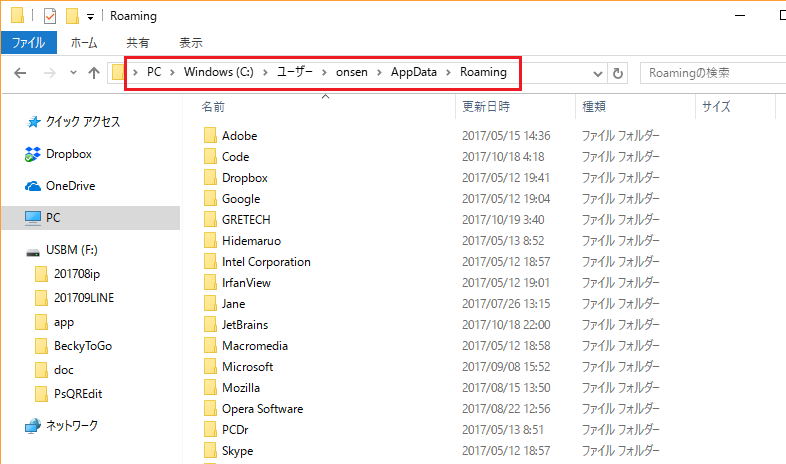The image size is (786, 464).
Task: Click the Roamingの検索 search box
Action: [713, 73]
